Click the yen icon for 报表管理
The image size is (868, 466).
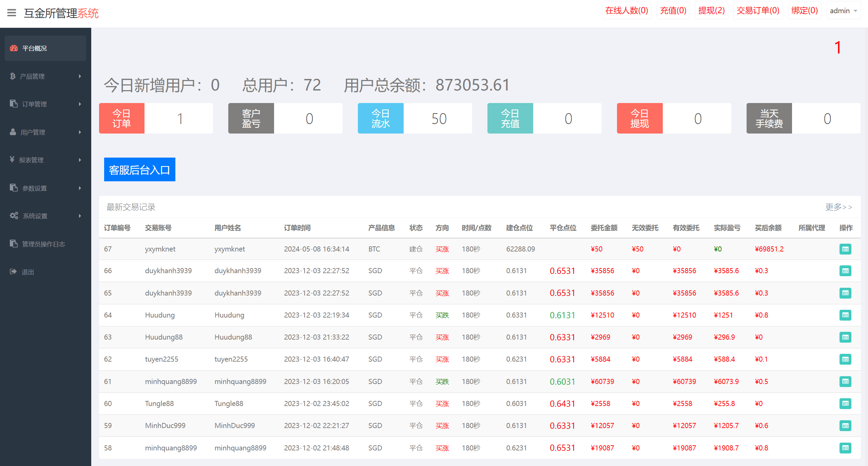tap(12, 160)
